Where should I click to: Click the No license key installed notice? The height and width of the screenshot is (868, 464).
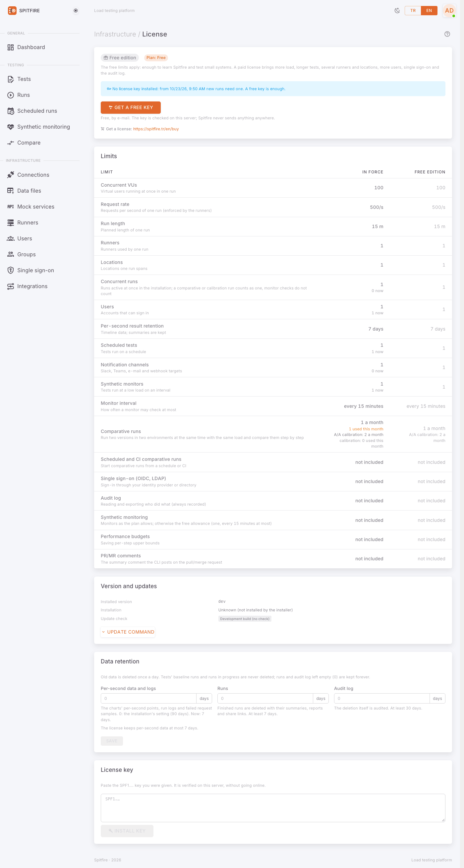click(273, 89)
